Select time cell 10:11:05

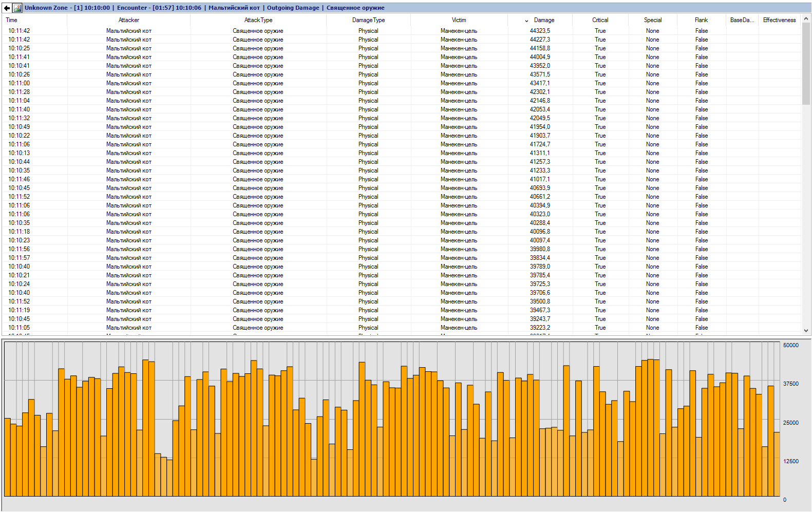click(x=19, y=328)
